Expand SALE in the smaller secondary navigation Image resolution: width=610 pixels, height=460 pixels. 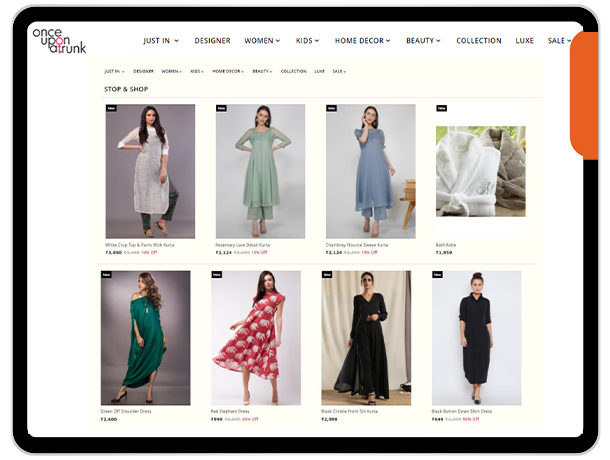pos(339,72)
